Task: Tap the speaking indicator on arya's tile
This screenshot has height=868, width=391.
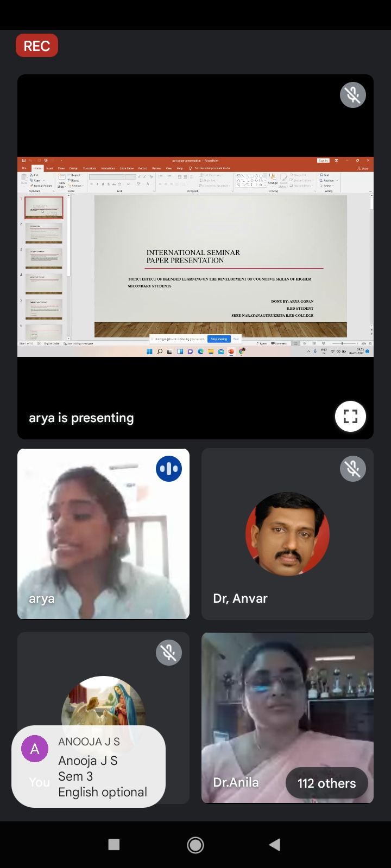Action: [169, 469]
